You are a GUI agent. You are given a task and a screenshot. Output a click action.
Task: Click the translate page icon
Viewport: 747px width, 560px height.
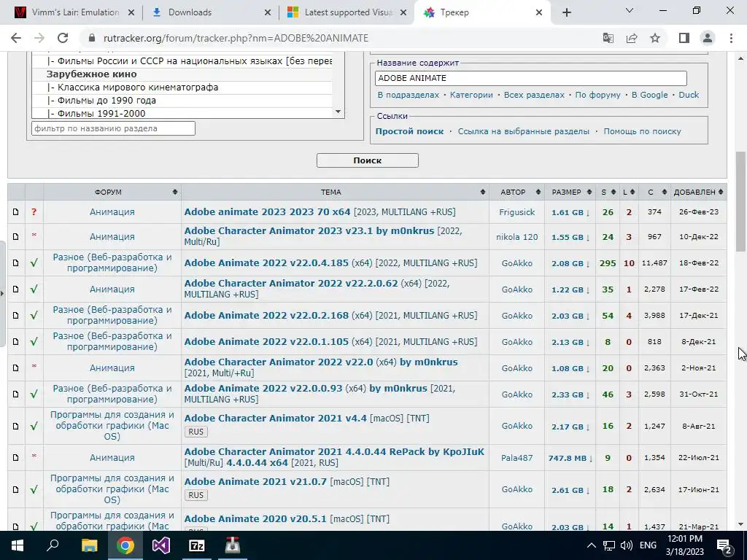click(x=608, y=38)
